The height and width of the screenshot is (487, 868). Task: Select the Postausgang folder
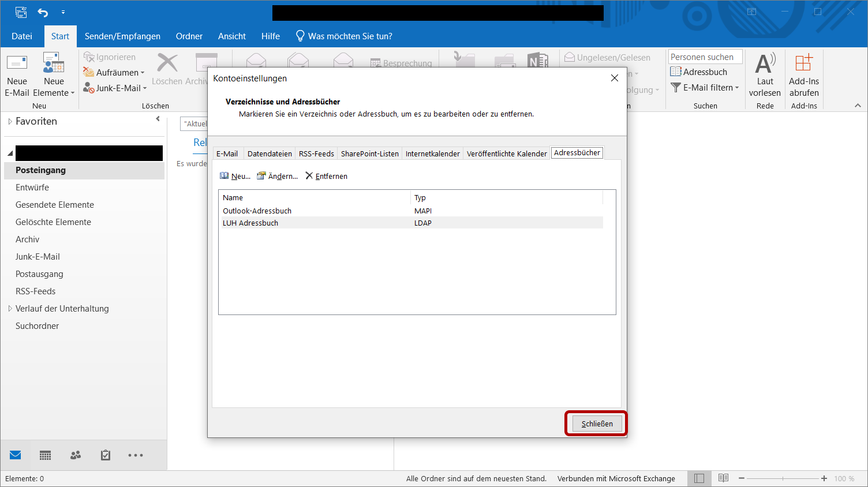84,274
